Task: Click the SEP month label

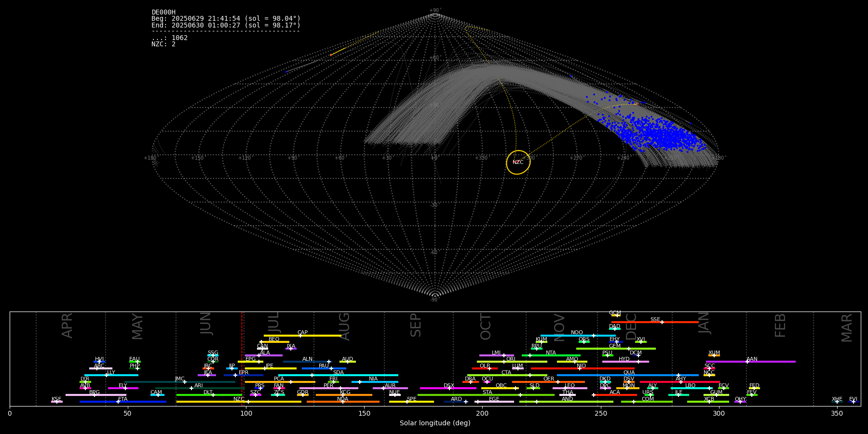Action: pos(416,325)
